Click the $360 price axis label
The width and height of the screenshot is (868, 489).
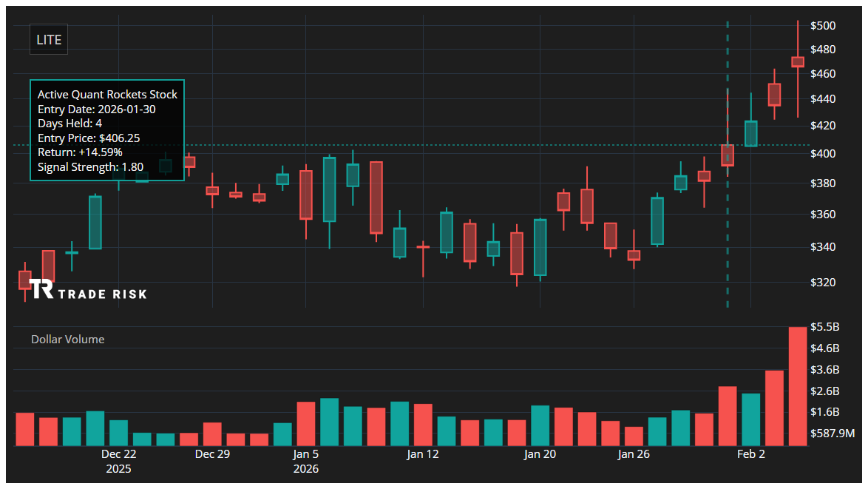(x=823, y=215)
